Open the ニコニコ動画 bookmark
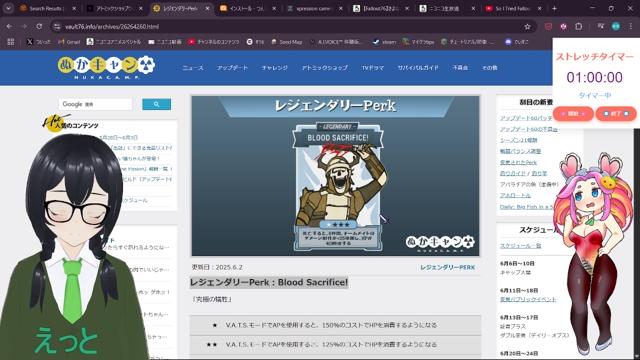Viewport: 640px width, 360px height. click(x=165, y=42)
